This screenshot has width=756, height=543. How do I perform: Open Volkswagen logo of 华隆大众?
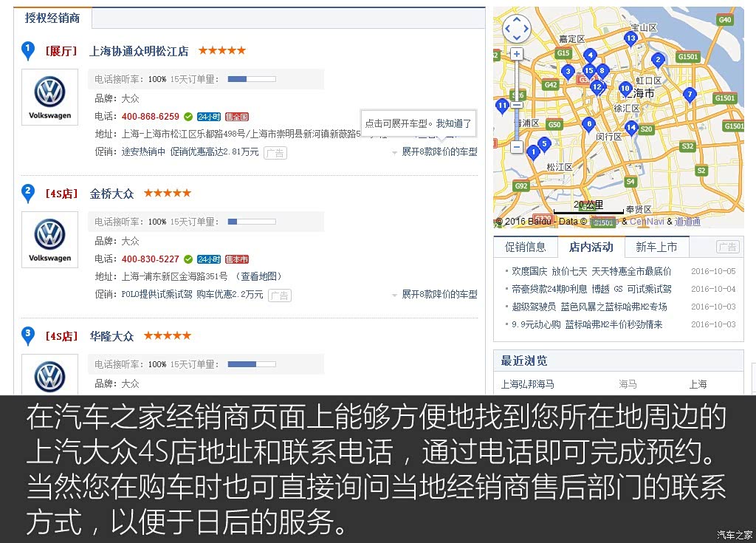[49, 375]
